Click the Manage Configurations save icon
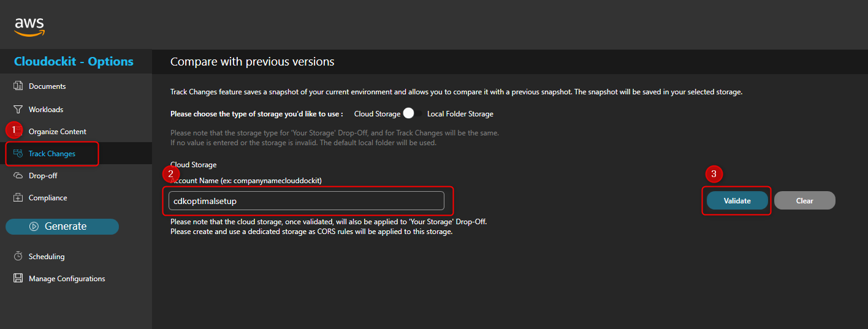This screenshot has width=868, height=329. tap(18, 278)
